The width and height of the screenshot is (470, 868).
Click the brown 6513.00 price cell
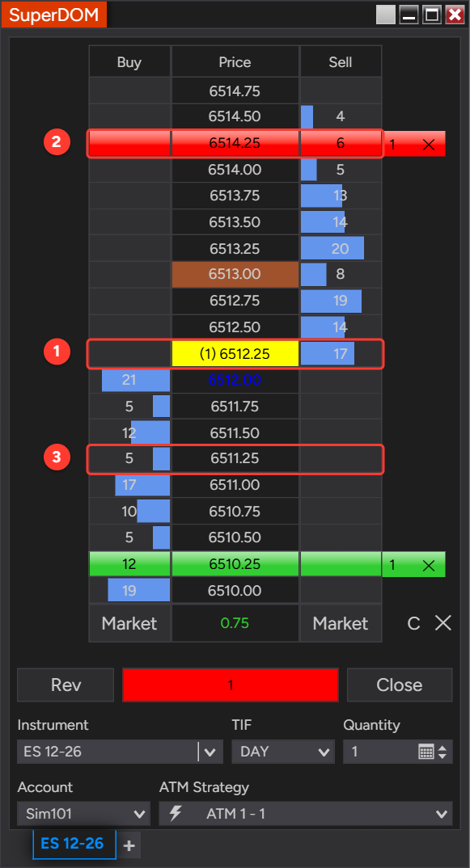point(235,275)
